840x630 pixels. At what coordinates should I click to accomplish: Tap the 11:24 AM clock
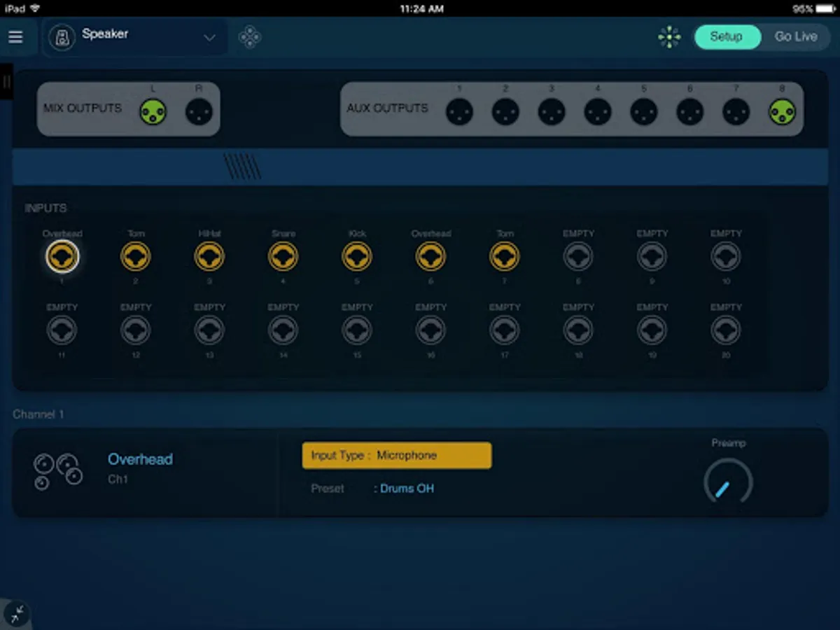[x=421, y=8]
